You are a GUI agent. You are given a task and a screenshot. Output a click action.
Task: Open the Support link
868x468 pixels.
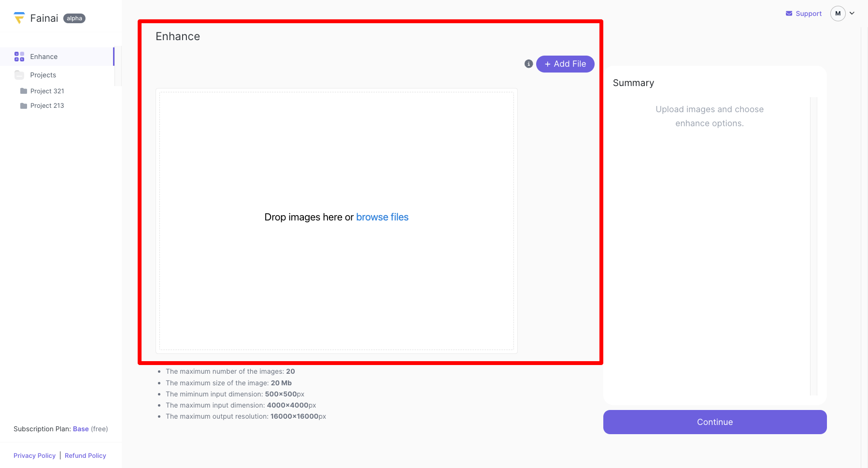804,14
